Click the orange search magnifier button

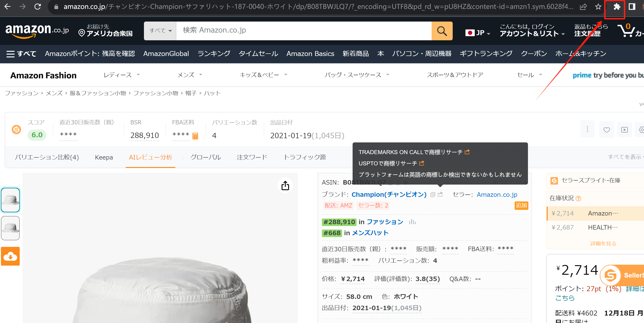pos(442,31)
